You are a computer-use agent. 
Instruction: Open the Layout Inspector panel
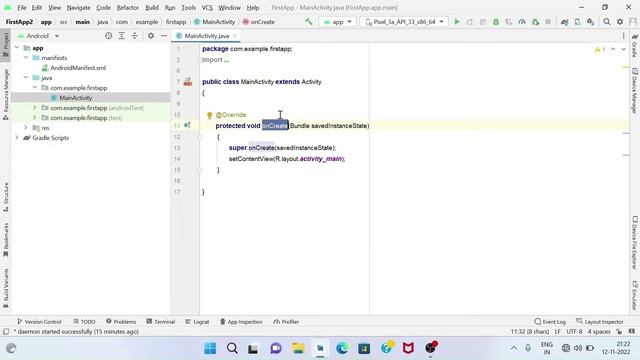click(600, 322)
